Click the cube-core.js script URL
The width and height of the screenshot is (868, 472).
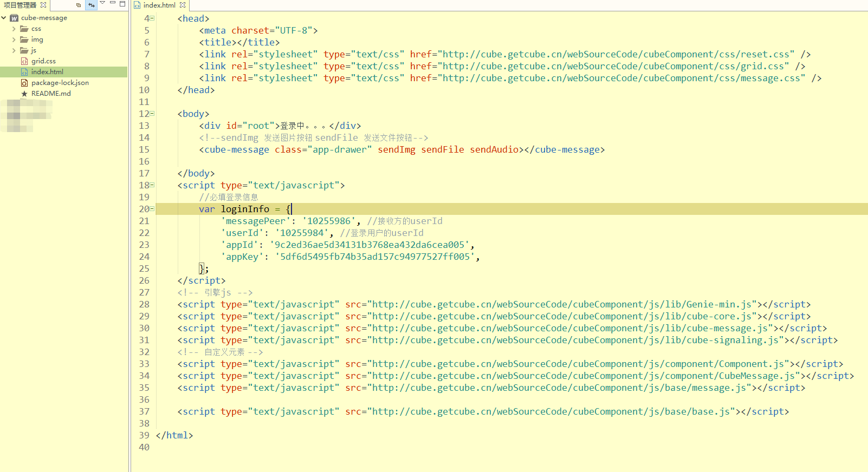562,316
